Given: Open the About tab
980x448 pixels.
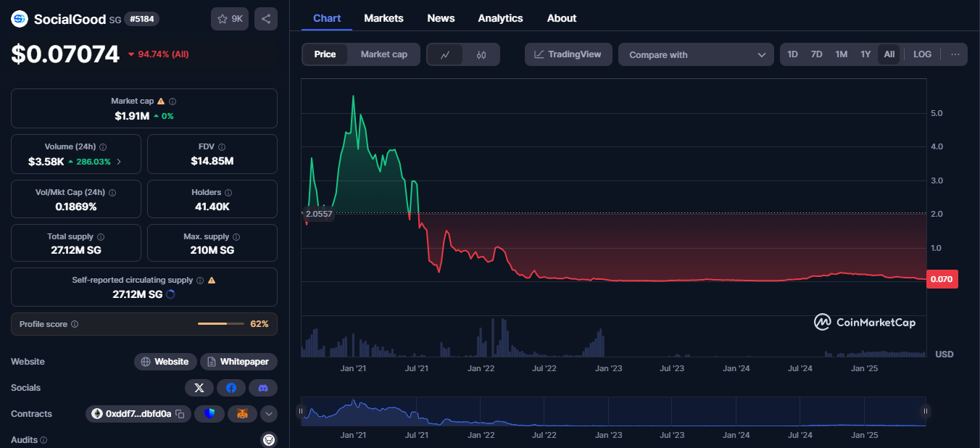Looking at the screenshot, I should 562,18.
